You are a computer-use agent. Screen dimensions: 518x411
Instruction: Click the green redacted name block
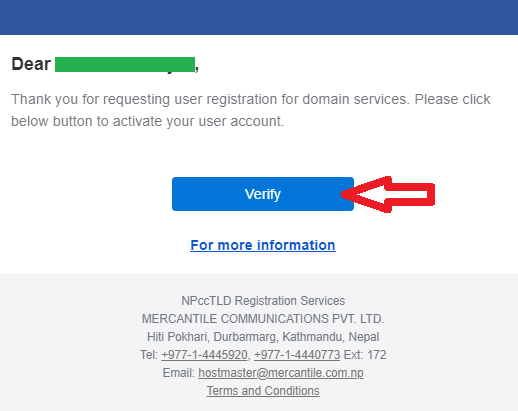click(x=125, y=64)
